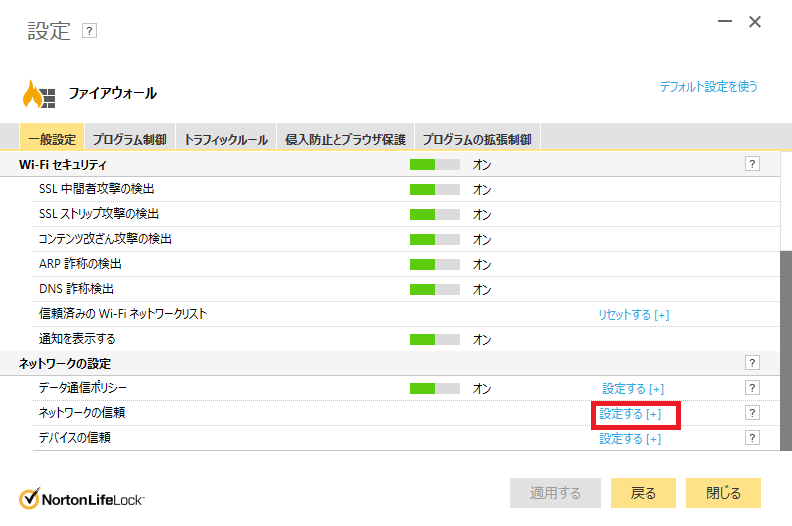Open help icon next to 設定 title

[x=89, y=31]
